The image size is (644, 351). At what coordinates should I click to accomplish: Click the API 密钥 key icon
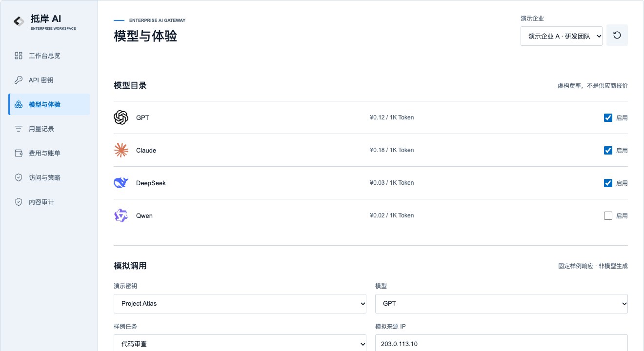point(19,80)
